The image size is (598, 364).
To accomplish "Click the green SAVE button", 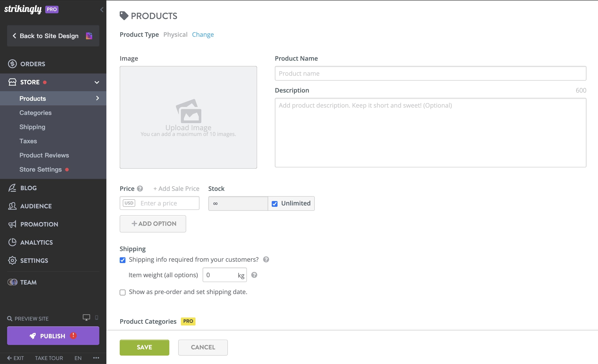I will click(144, 347).
